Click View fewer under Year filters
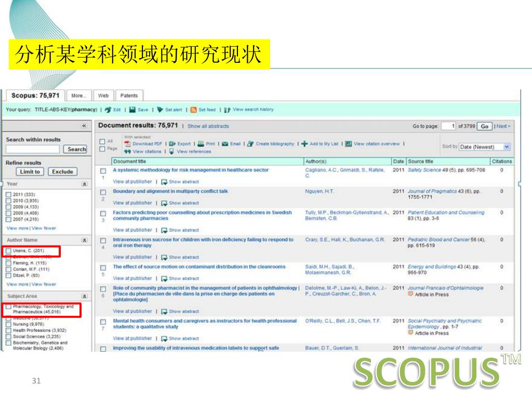This screenshot has width=532, height=399. click(x=44, y=229)
